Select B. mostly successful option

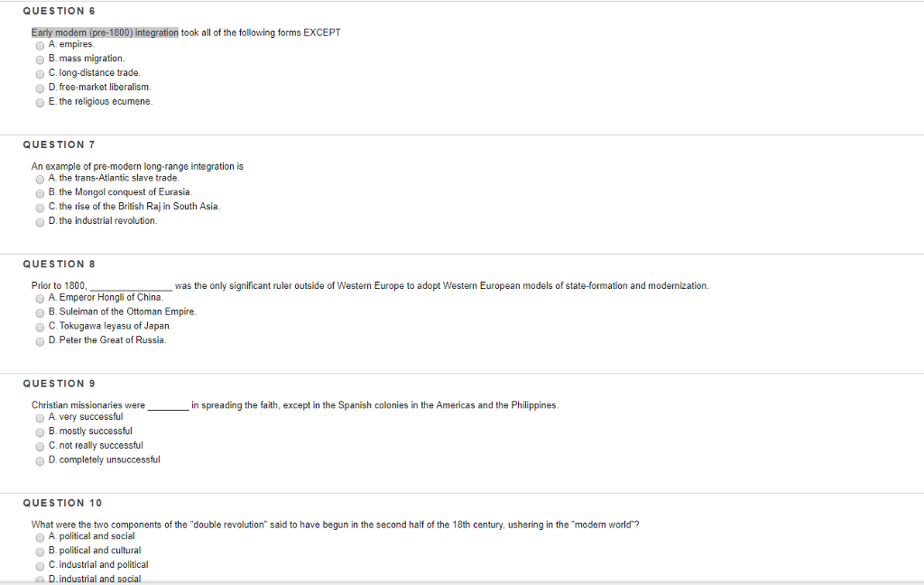click(40, 432)
